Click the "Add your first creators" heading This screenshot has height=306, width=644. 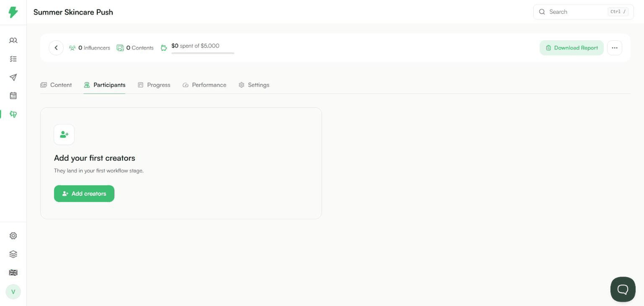pyautogui.click(x=94, y=158)
